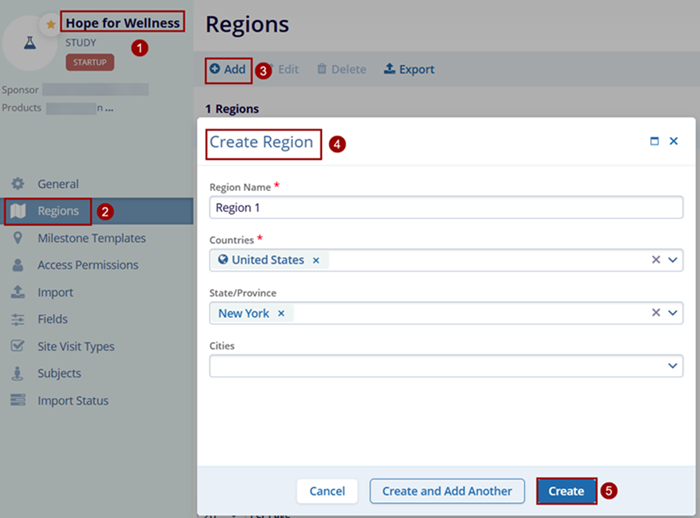Remove New York from State/Province field

(x=281, y=313)
